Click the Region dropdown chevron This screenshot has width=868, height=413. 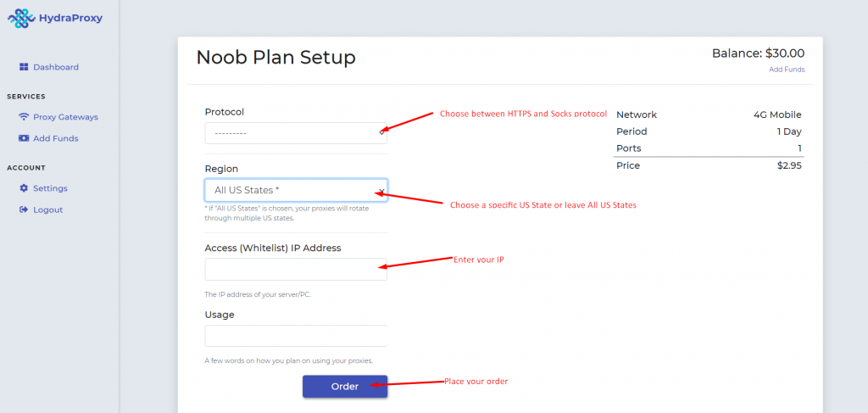381,191
